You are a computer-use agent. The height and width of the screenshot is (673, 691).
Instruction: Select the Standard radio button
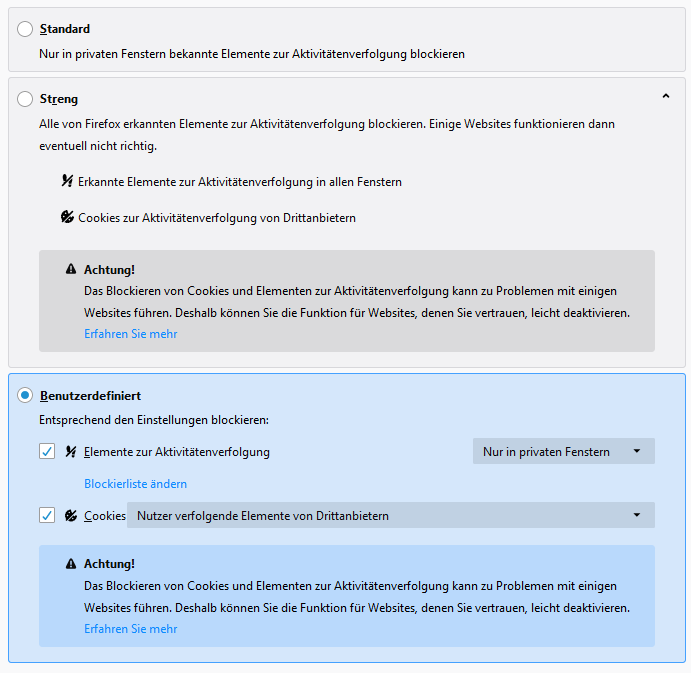point(25,30)
